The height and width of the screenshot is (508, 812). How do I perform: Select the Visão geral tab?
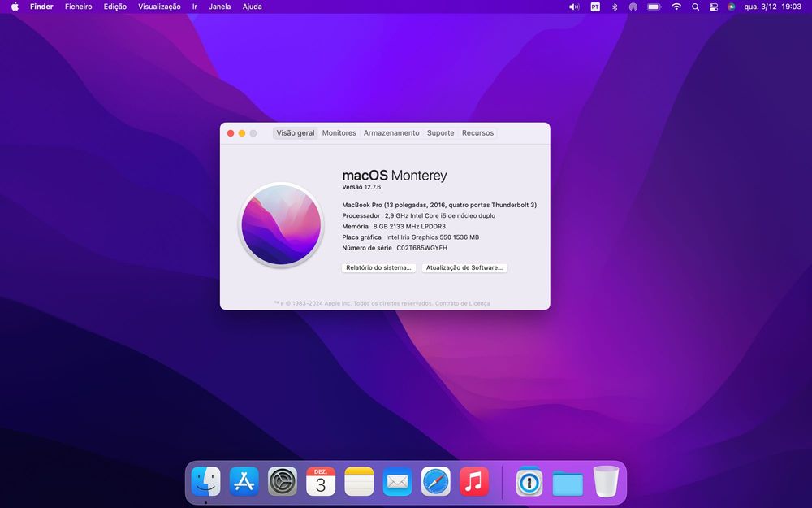[x=296, y=133]
